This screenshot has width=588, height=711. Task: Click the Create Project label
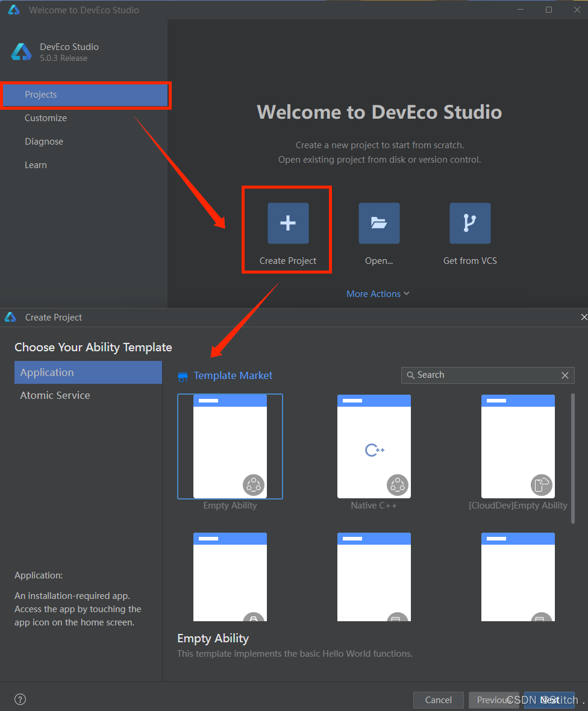[x=288, y=261]
